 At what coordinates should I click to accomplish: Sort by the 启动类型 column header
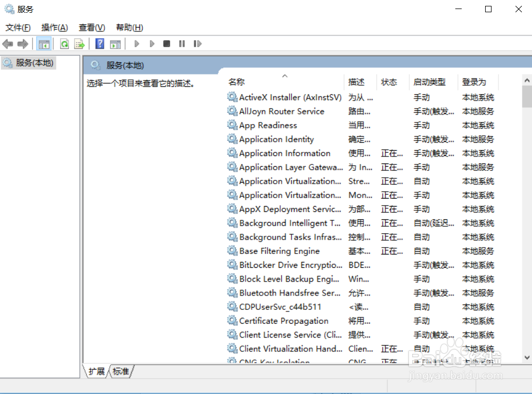pos(433,82)
